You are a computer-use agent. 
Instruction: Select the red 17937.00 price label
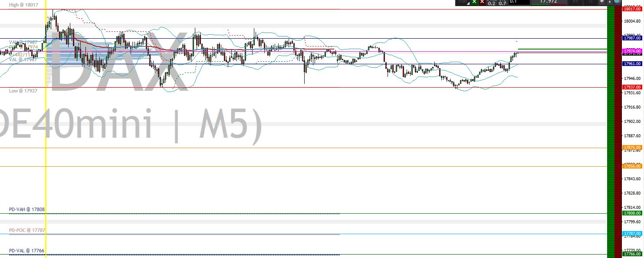632,87
